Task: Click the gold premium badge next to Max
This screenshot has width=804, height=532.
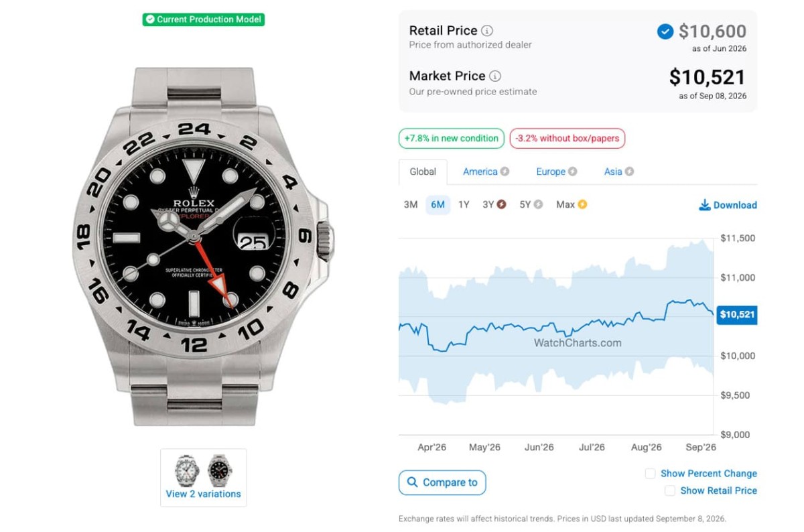Action: (x=582, y=204)
